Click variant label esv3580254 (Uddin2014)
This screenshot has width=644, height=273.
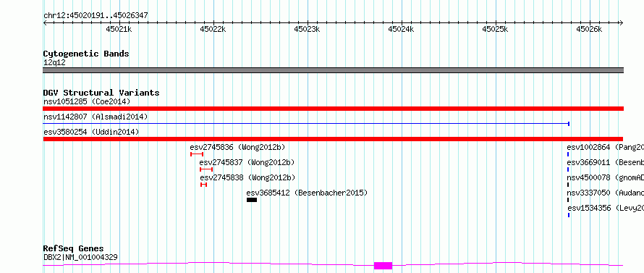[x=91, y=132]
